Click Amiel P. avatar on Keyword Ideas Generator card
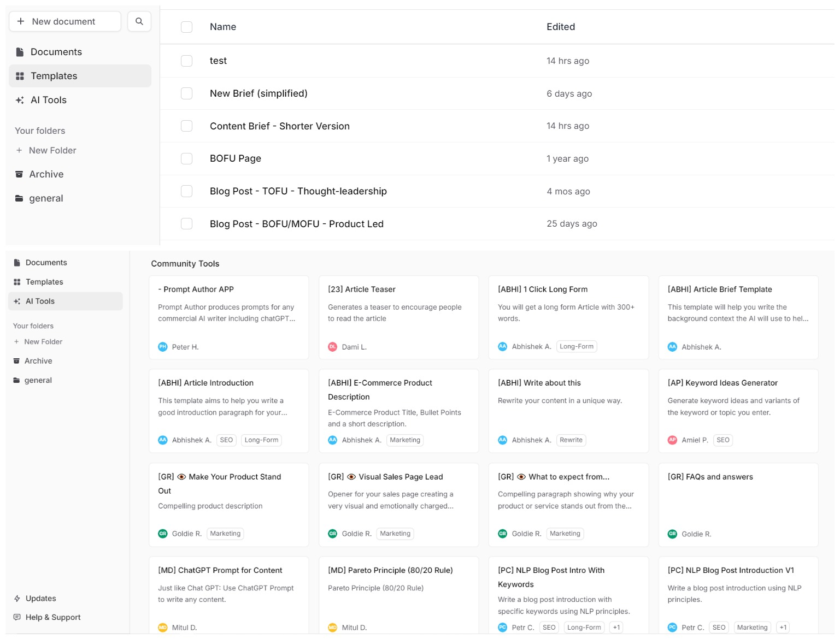The image size is (840, 639). point(673,440)
